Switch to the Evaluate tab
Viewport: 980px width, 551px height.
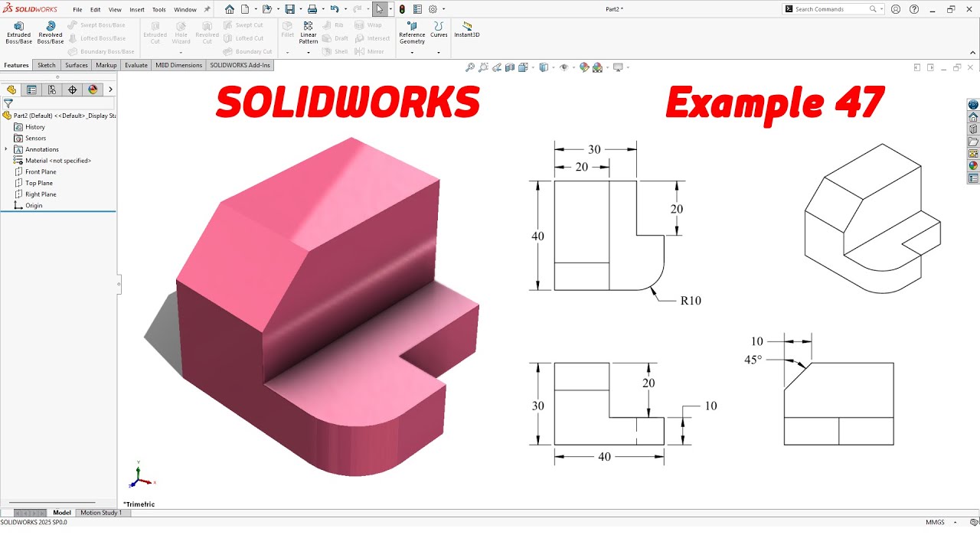[x=136, y=65]
